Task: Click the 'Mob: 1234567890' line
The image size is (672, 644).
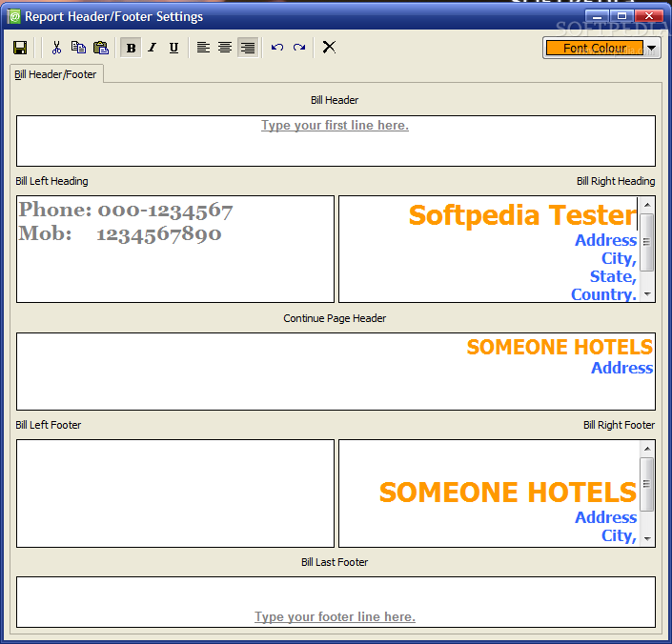Action: tap(120, 233)
